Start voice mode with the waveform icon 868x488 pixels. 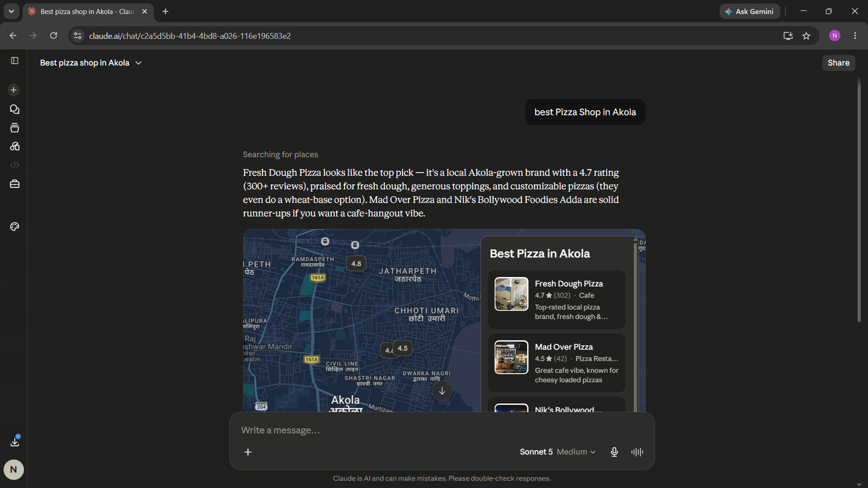(637, 452)
